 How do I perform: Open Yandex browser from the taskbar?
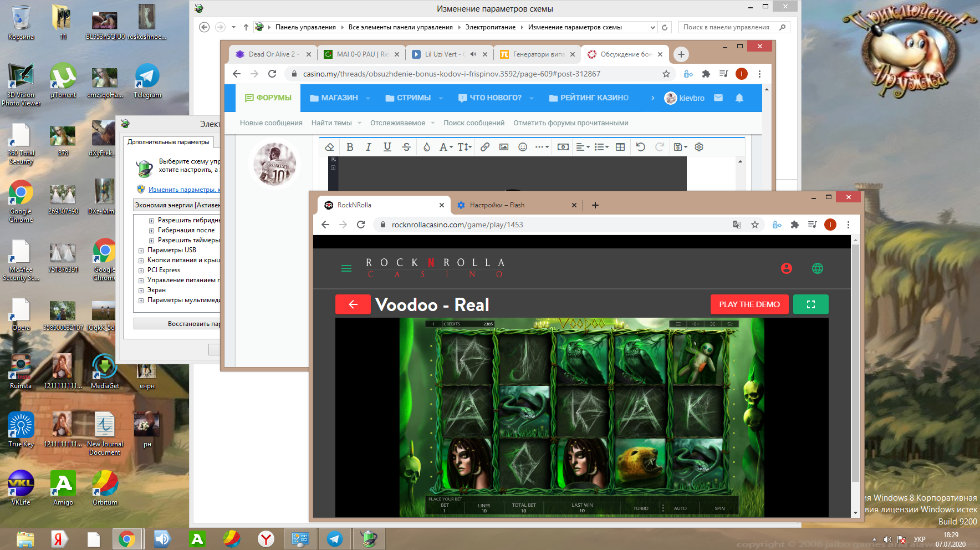266,539
